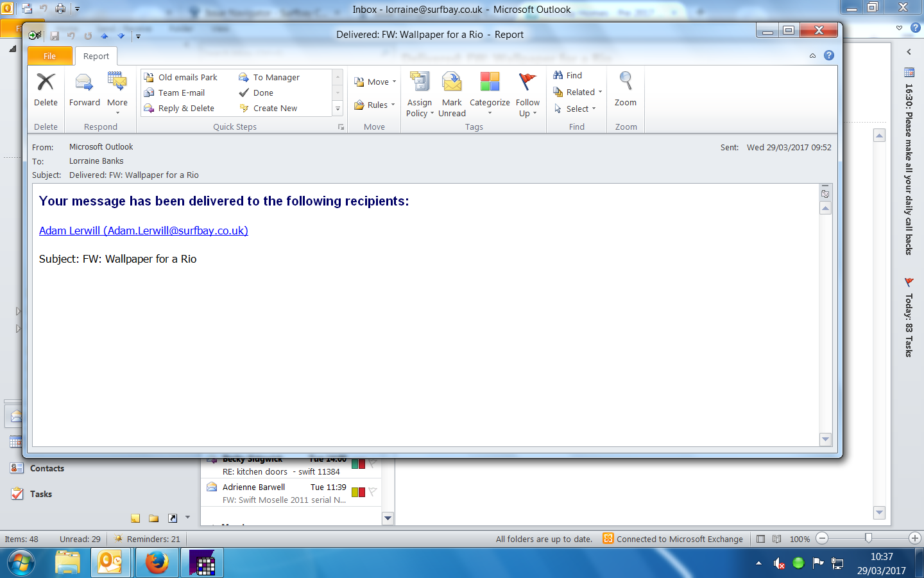Run the To Manager quick step
This screenshot has height=578, width=924.
(x=269, y=77)
